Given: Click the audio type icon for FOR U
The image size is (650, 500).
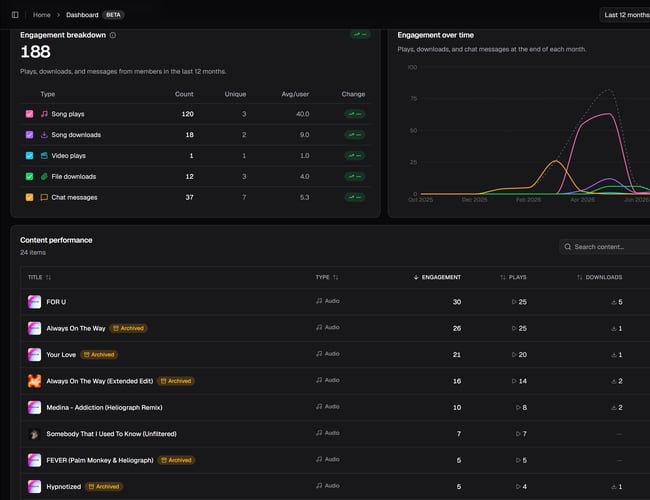Looking at the screenshot, I should (319, 301).
